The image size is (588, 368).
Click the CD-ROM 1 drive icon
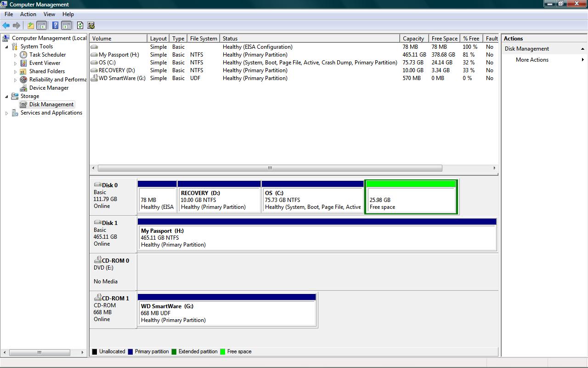point(97,298)
